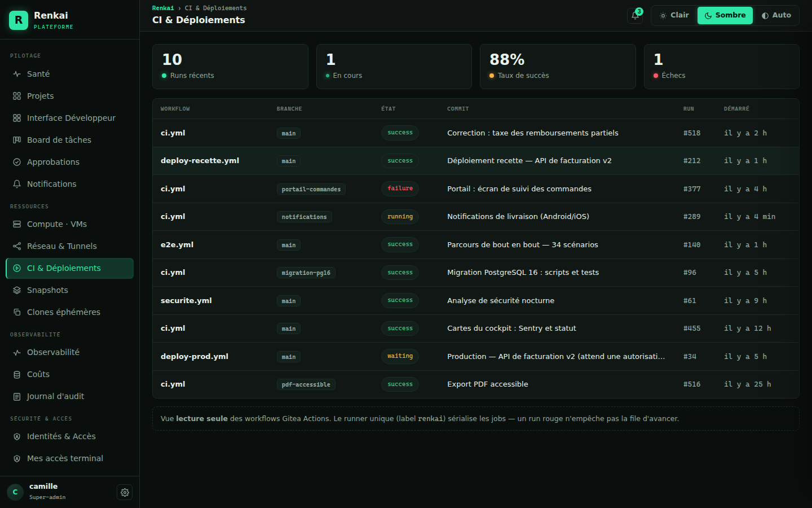This screenshot has height=508, width=812.
Task: Click the Identités & Accès shield icon
Action: coord(17,436)
